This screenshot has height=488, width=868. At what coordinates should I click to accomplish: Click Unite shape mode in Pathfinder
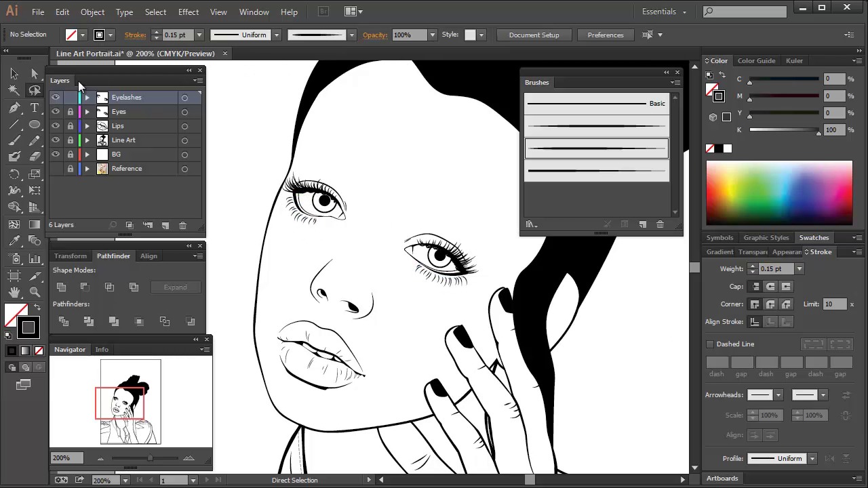coord(61,287)
